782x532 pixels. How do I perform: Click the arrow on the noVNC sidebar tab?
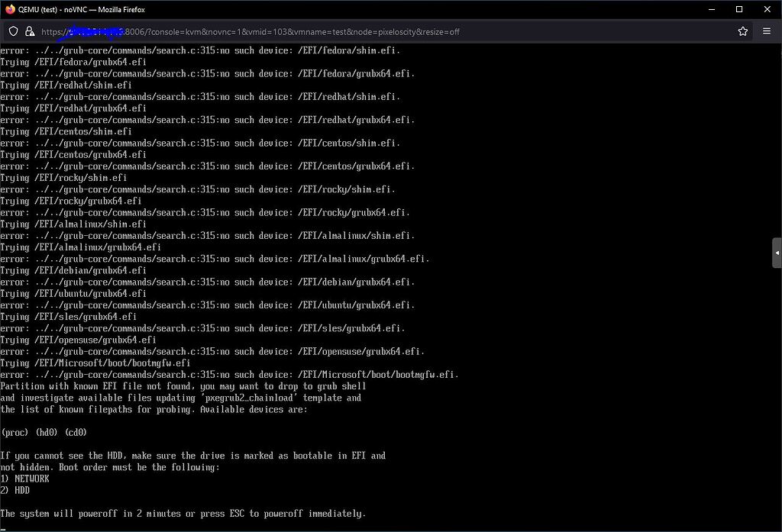[776, 252]
